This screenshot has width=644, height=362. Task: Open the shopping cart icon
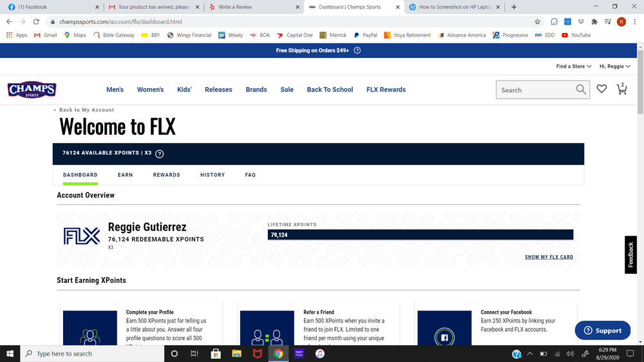tap(621, 90)
